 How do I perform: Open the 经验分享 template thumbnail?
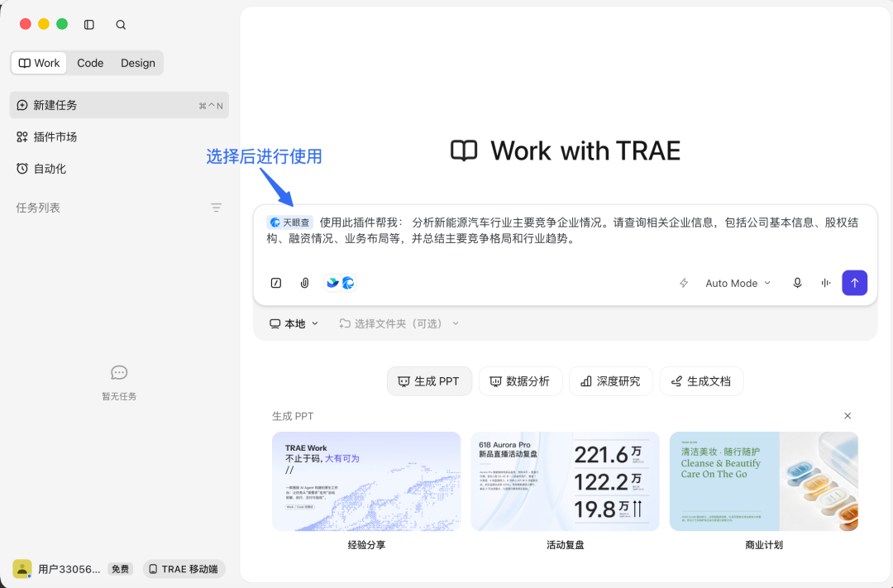366,481
